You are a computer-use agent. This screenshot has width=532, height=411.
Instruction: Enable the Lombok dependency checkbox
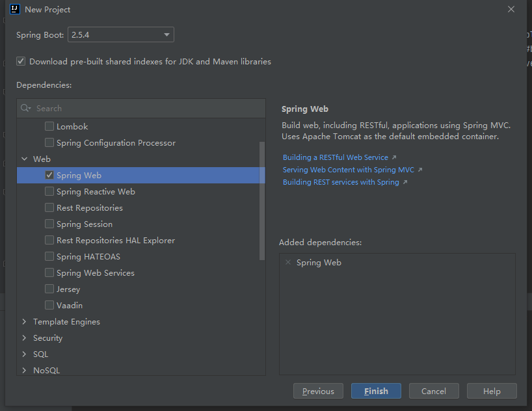click(49, 126)
